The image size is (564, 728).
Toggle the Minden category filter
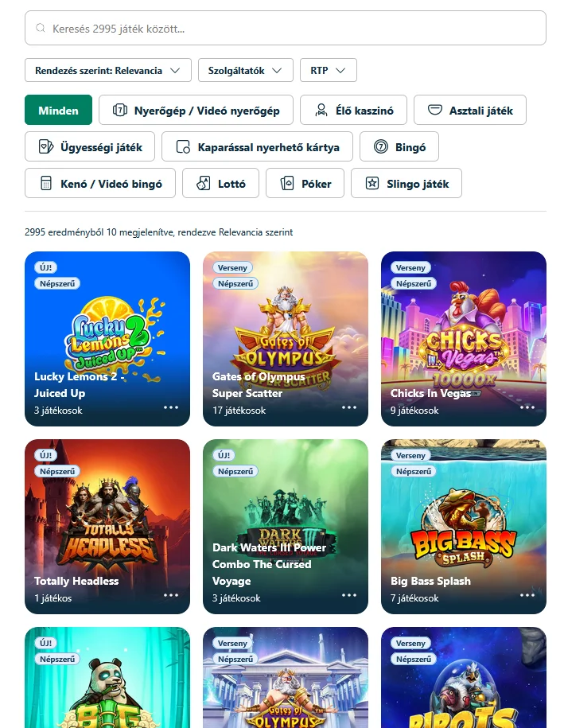(58, 110)
